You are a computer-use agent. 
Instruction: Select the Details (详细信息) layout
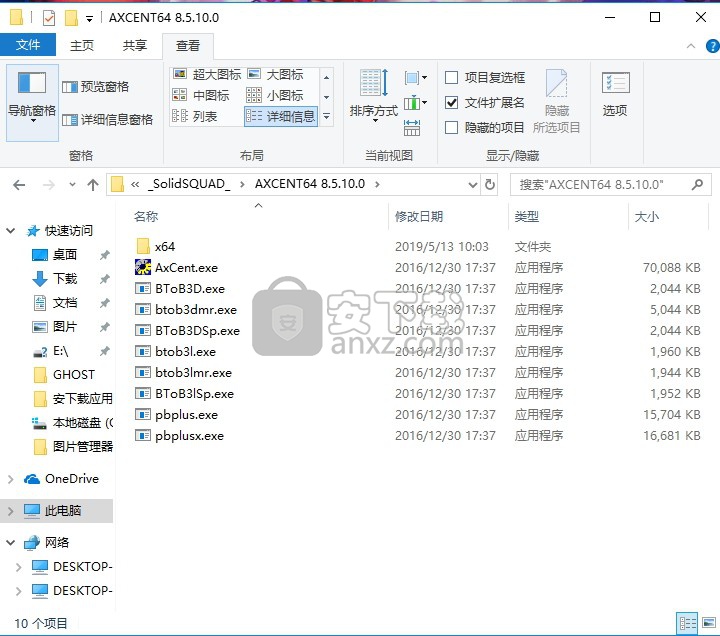[x=281, y=116]
